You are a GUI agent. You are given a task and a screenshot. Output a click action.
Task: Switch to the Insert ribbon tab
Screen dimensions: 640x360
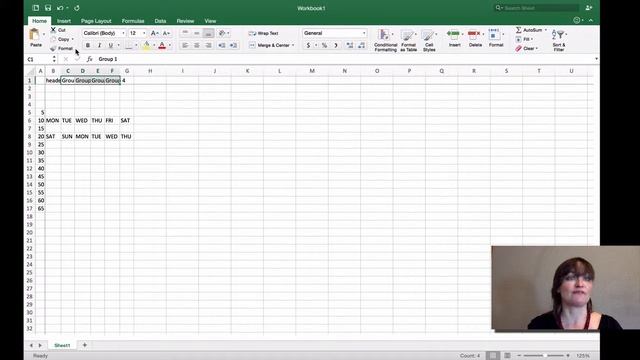(x=64, y=21)
